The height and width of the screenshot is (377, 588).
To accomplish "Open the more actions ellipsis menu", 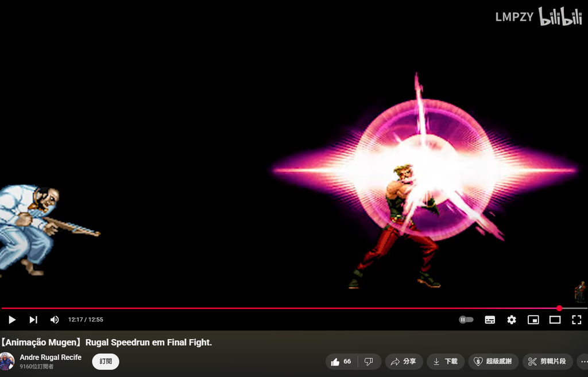I will point(583,362).
